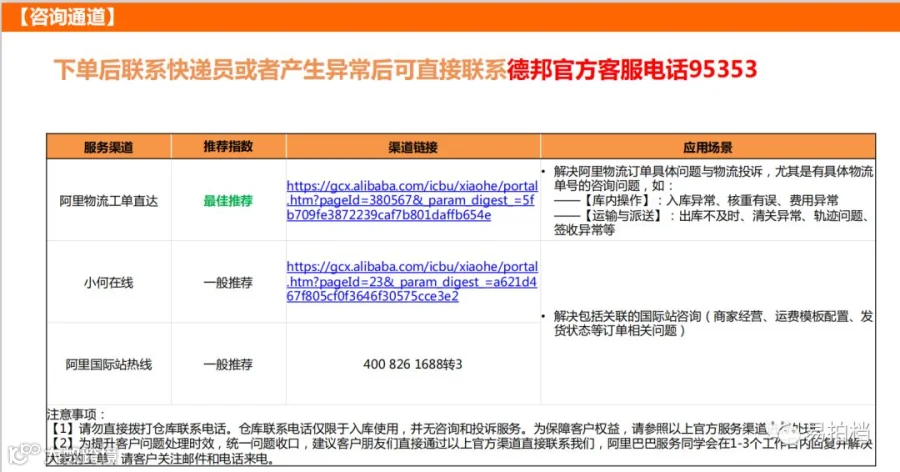Click 一般推荐 in the 小何在线 row
The image size is (900, 472).
coord(228,283)
